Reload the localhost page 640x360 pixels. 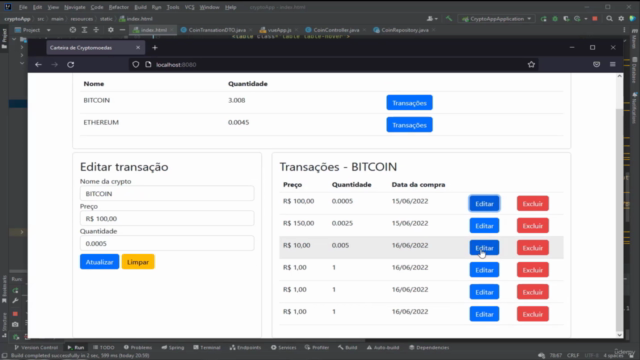(71, 64)
